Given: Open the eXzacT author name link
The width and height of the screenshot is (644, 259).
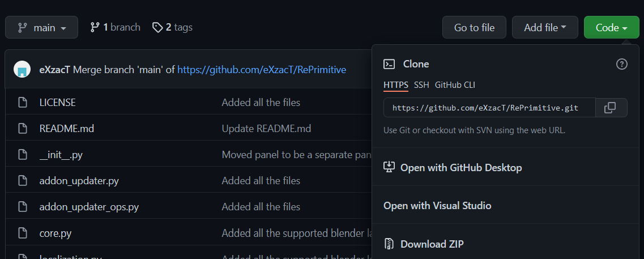Looking at the screenshot, I should click(x=54, y=70).
